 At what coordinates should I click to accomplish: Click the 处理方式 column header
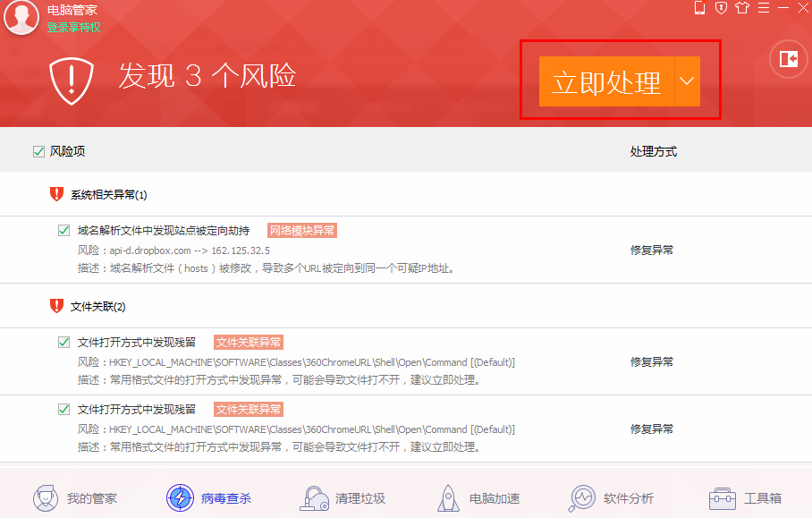(654, 152)
